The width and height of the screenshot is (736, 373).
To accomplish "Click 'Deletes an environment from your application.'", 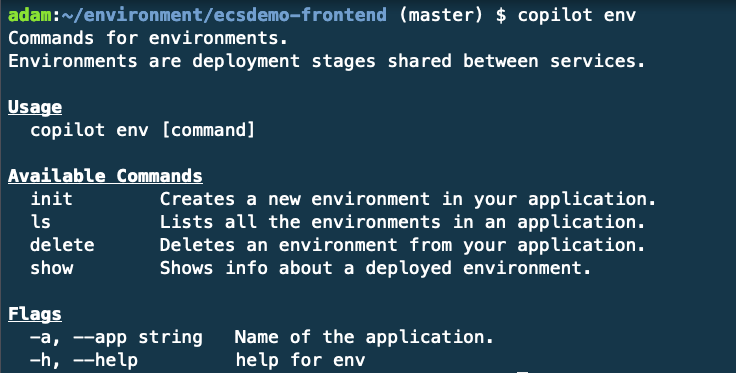I will point(402,245).
